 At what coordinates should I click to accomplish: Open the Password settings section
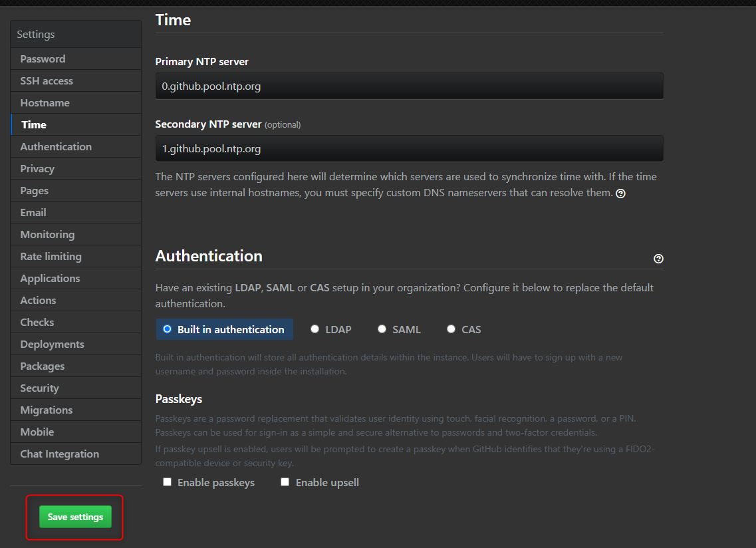[x=43, y=59]
